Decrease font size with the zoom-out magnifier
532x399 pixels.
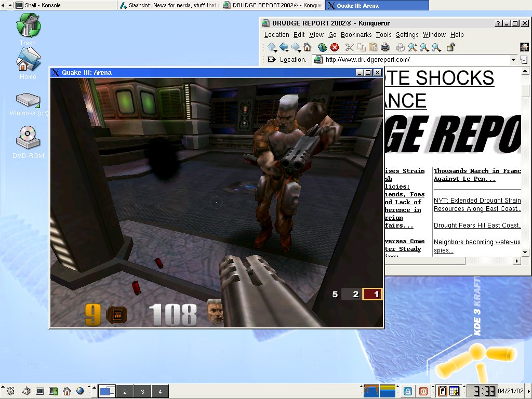(x=436, y=47)
